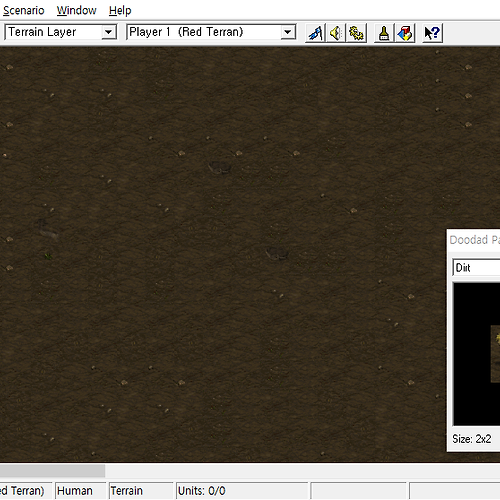Open the Player 1 (Red Terran) dropdown
This screenshot has height=500, width=500.
(211, 32)
